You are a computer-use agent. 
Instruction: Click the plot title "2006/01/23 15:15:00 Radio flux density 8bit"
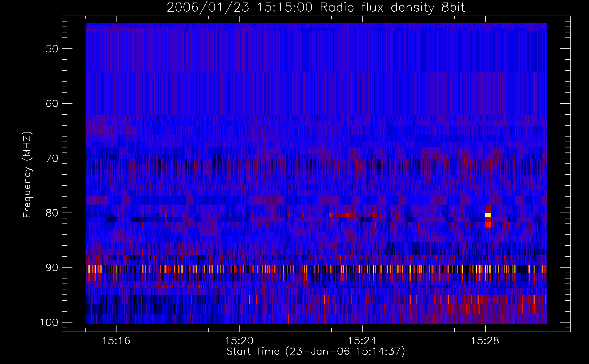point(316,7)
